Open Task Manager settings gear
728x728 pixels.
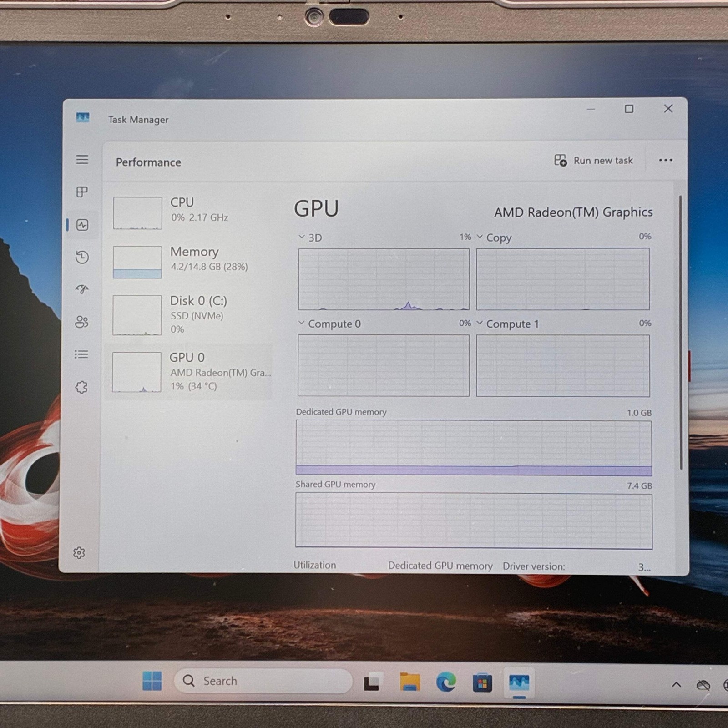[79, 552]
